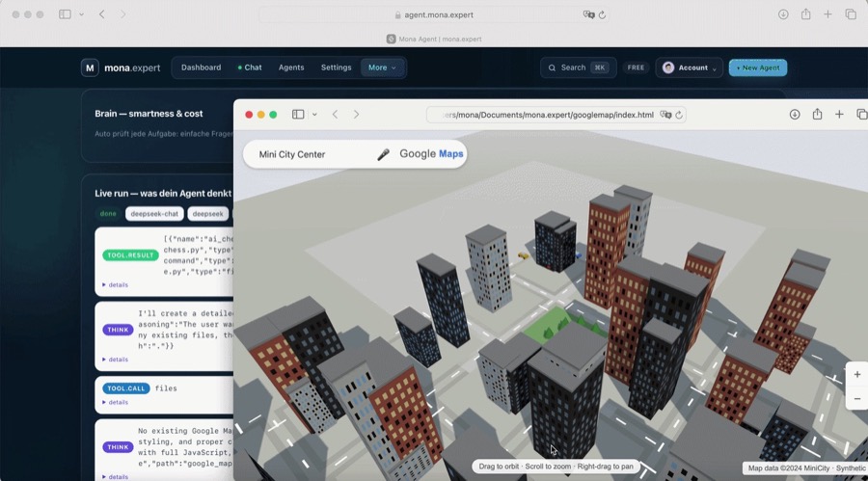
Task: Click Share icon in the back Safari window
Action: click(x=805, y=14)
